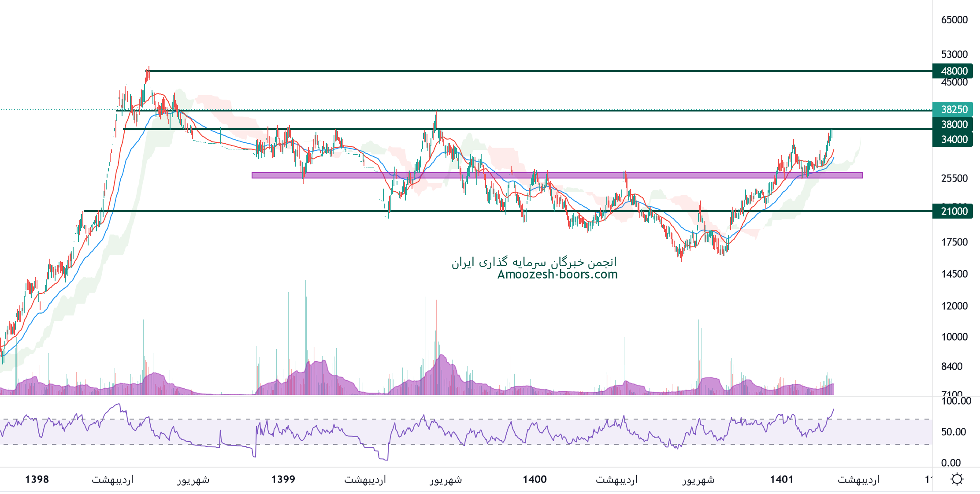Click the 21000 horizontal level label
Viewport: 980px width, 494px height.
coord(954,211)
